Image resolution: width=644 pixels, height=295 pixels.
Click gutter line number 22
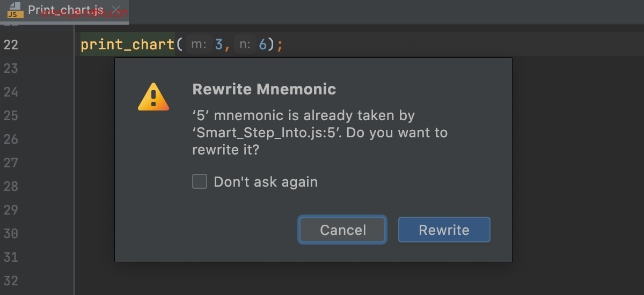11,45
